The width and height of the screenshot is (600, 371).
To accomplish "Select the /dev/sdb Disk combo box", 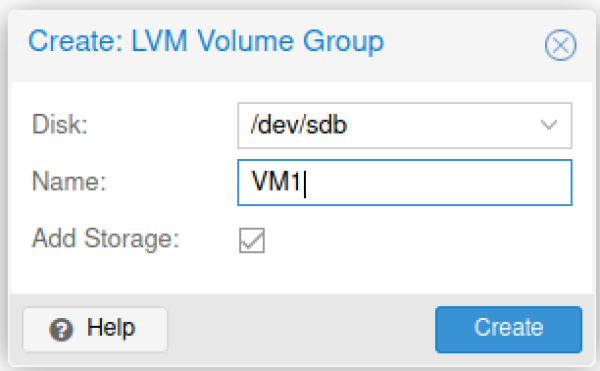I will tap(404, 125).
